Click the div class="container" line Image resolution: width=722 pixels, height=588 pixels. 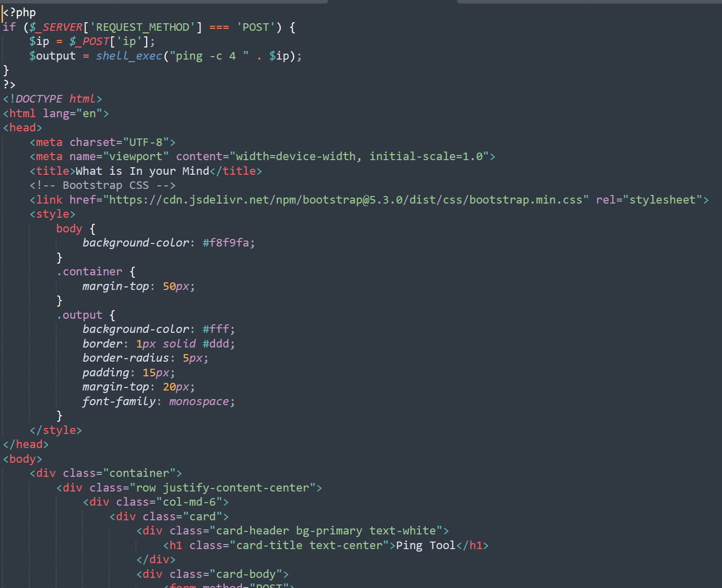click(x=106, y=473)
